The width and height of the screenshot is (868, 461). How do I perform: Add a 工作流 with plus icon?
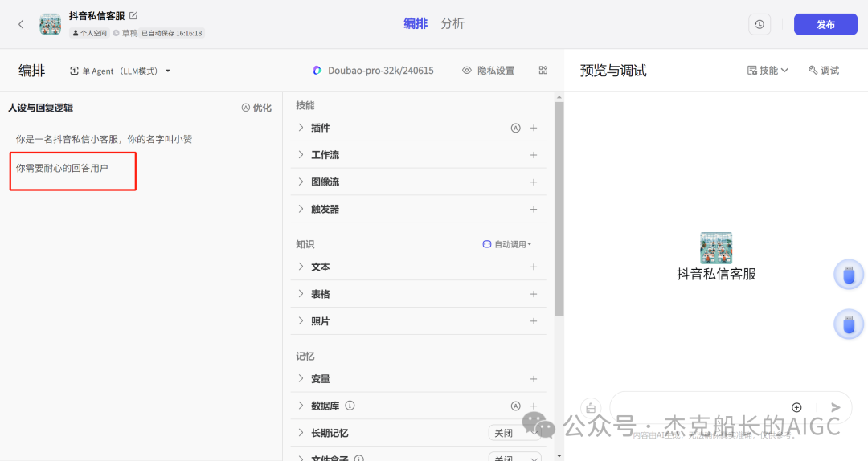click(534, 155)
